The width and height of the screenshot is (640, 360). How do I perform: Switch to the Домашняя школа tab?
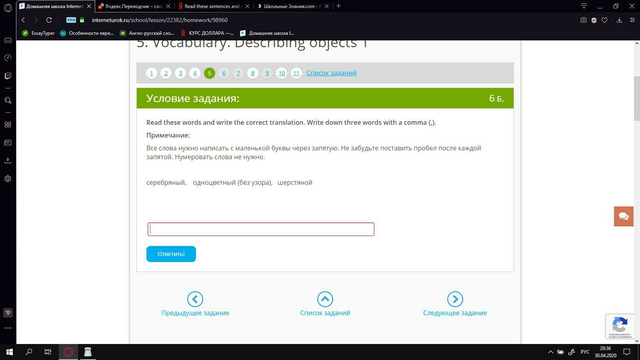click(x=55, y=6)
